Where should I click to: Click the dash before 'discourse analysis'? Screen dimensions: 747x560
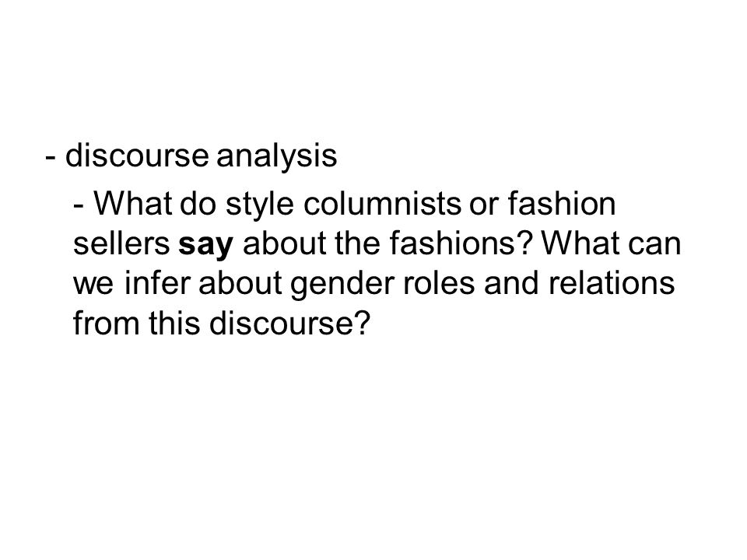pyautogui.click(x=51, y=157)
